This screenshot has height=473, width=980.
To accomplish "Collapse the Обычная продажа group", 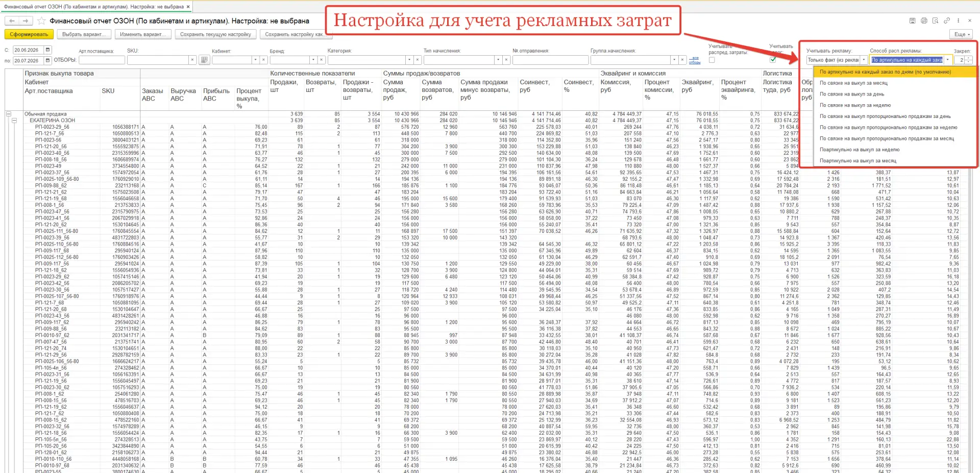I will tap(8, 114).
